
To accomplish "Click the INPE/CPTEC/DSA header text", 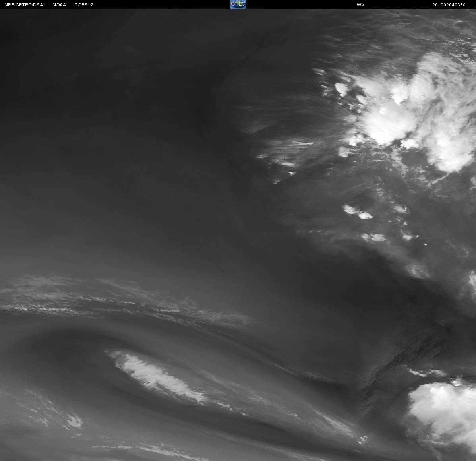I will 23,5.
